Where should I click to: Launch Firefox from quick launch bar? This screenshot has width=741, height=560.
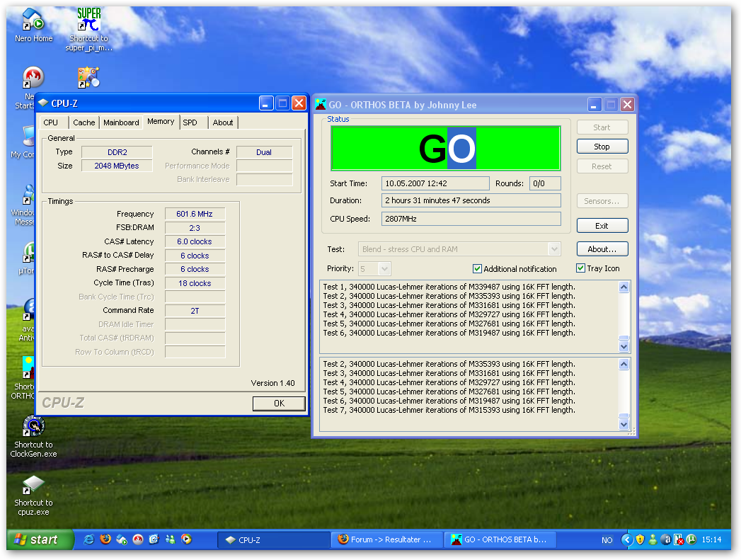[105, 539]
